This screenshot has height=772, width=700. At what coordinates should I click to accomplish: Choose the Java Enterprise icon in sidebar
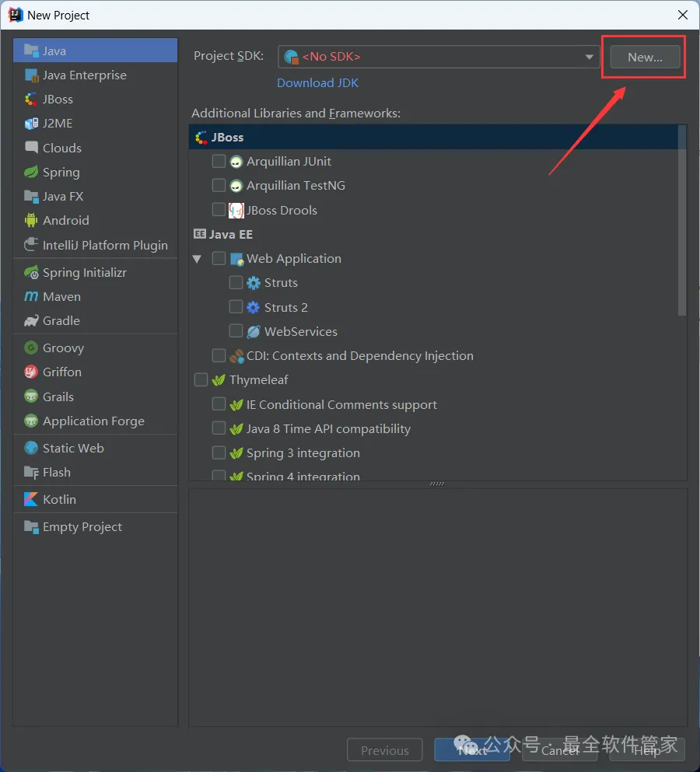click(31, 75)
